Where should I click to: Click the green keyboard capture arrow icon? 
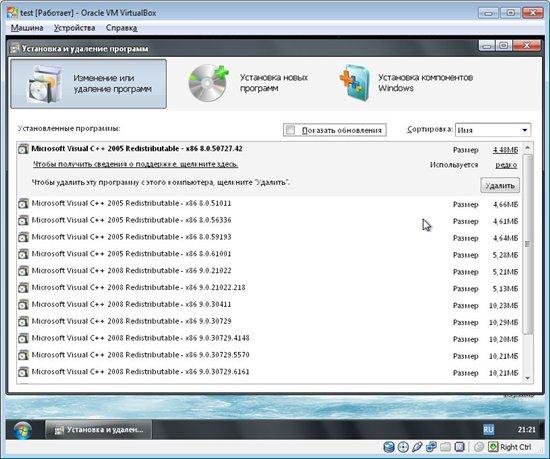tap(493, 447)
